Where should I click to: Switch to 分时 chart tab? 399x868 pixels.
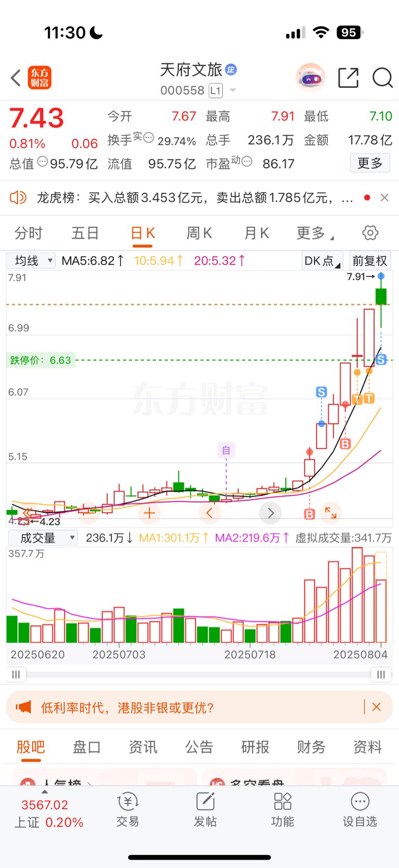coord(29,233)
